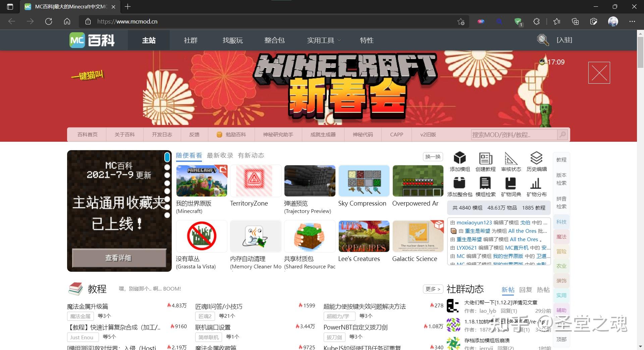The height and width of the screenshot is (350, 644).
Task: Click the 添加模组 cube icon
Action: (x=460, y=158)
